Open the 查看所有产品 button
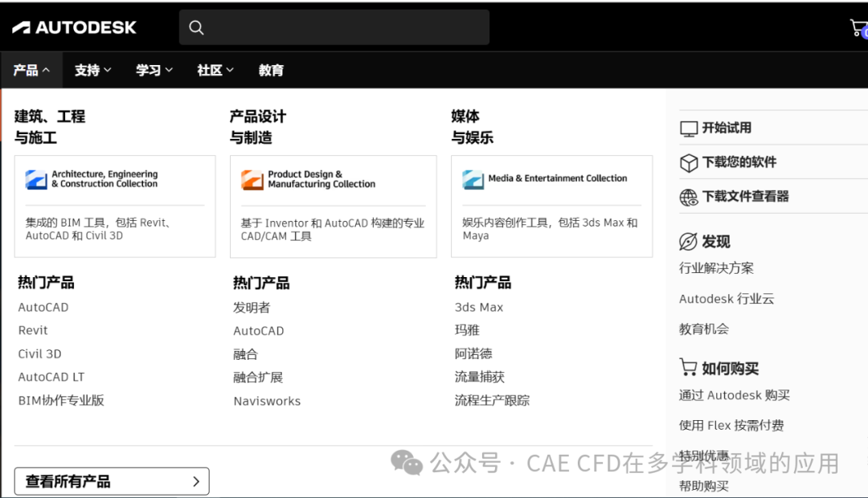This screenshot has width=868, height=498. [112, 481]
